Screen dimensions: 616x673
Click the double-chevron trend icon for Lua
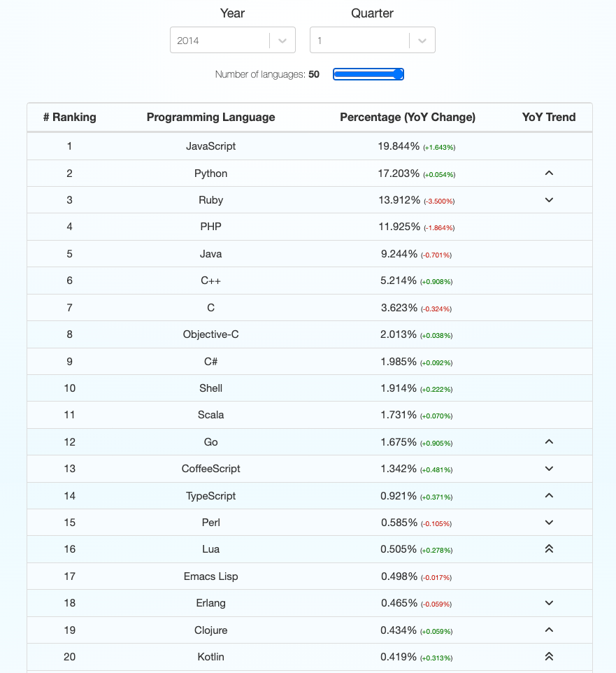(x=549, y=549)
